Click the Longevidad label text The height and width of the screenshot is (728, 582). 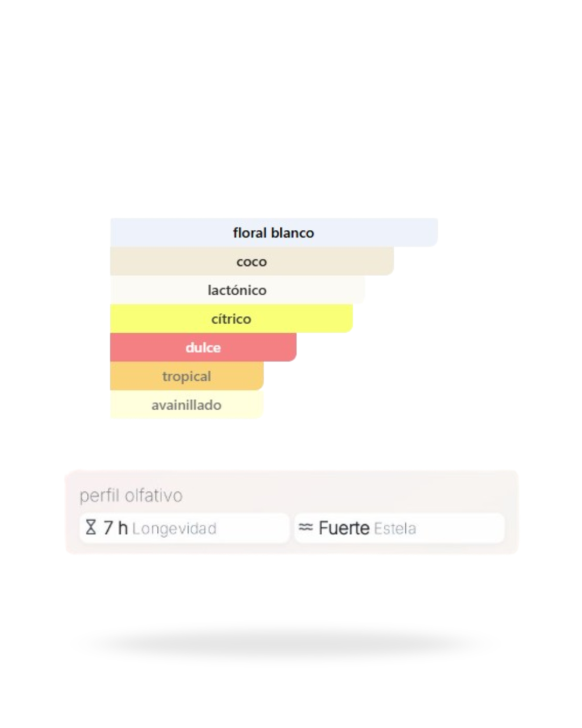coord(174,528)
